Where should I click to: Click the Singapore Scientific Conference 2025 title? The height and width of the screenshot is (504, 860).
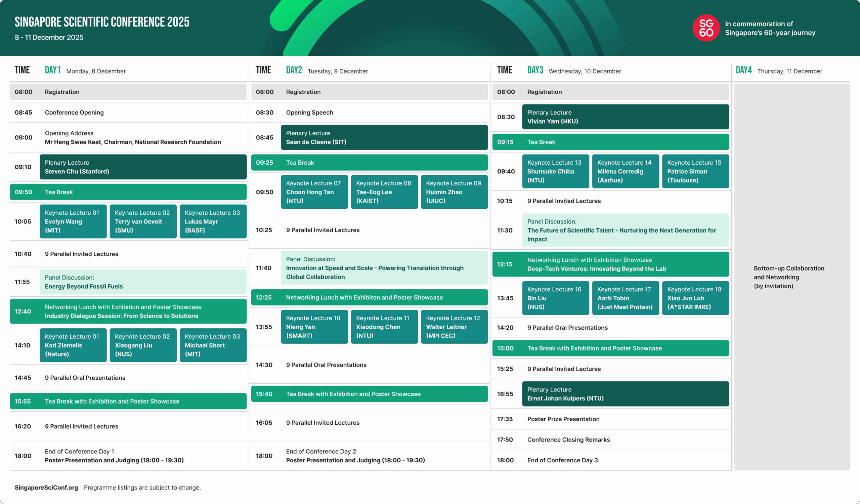click(x=102, y=22)
